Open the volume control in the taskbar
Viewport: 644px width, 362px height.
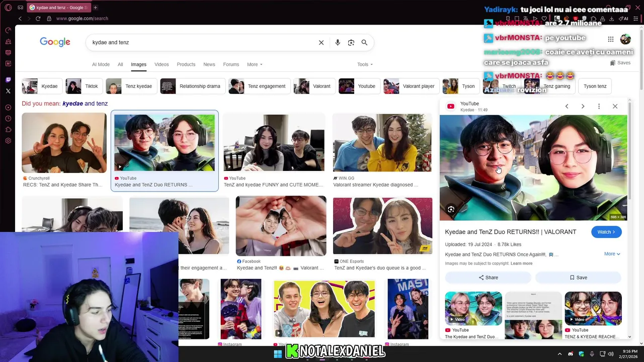coord(610,354)
